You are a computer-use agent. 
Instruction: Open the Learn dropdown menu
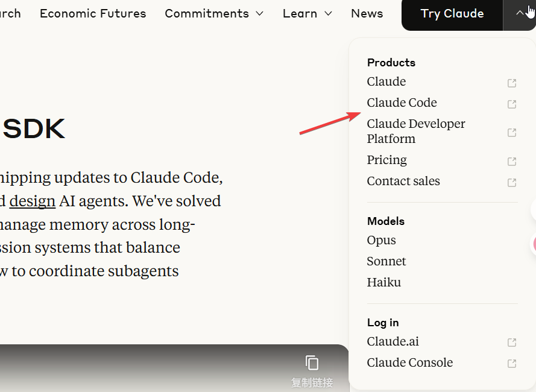[307, 13]
